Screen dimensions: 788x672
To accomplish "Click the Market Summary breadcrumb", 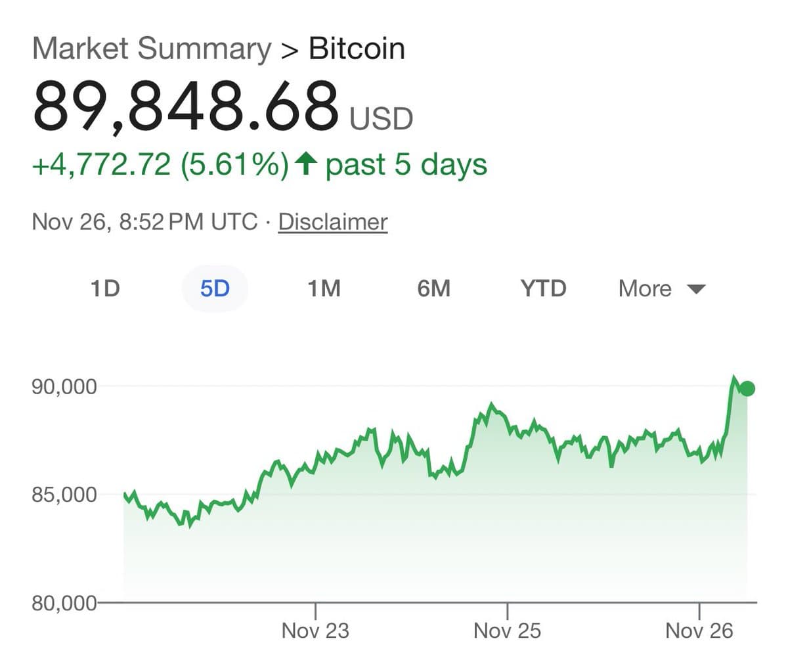I will [152, 49].
